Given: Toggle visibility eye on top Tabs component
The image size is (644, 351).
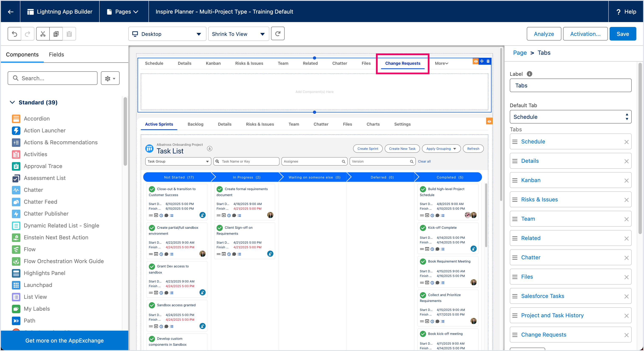Looking at the screenshot, I should 476,61.
